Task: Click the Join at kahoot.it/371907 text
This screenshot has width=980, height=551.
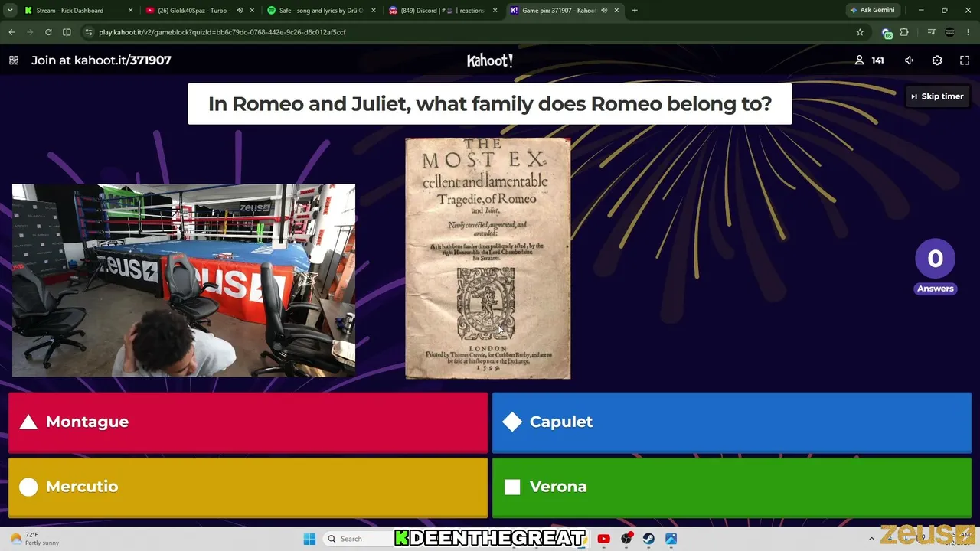Action: [x=101, y=60]
